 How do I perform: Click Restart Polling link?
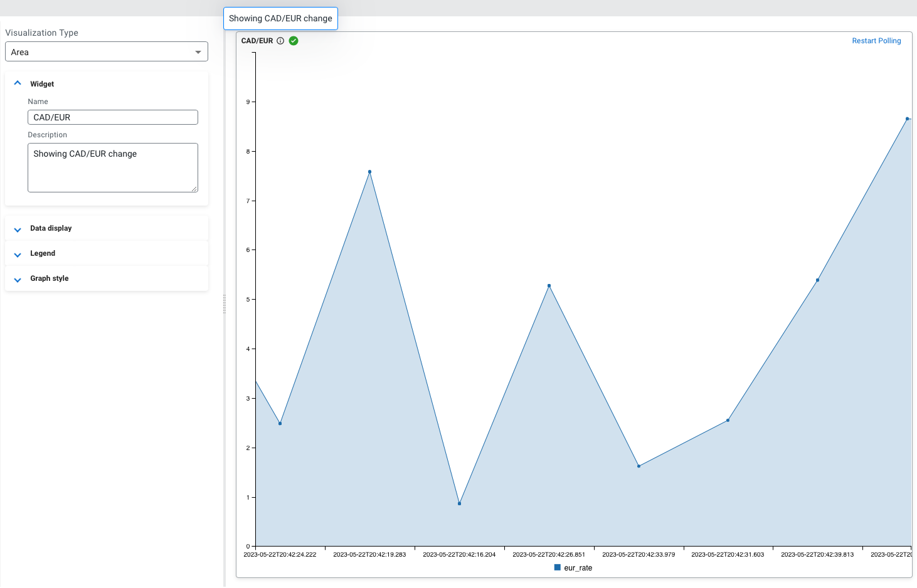point(876,41)
